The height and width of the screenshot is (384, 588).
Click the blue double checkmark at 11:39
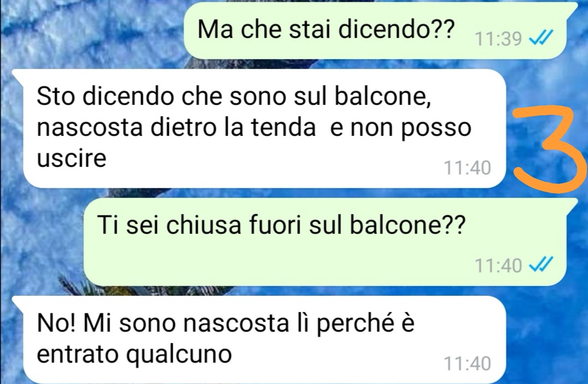pos(541,38)
